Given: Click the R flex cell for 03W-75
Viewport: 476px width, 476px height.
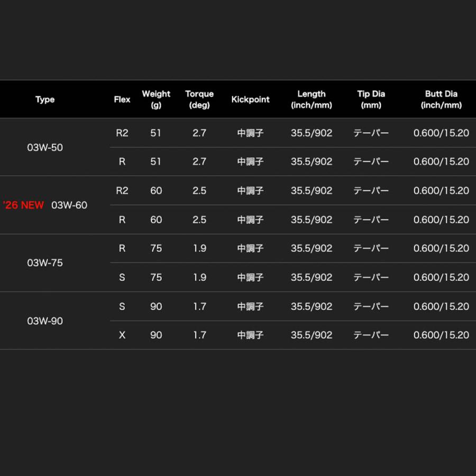Looking at the screenshot, I should coord(122,249).
